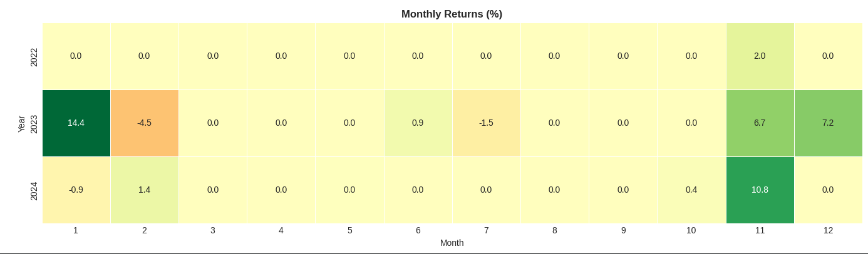
Task: Click the Month x-axis label
Action: point(452,243)
